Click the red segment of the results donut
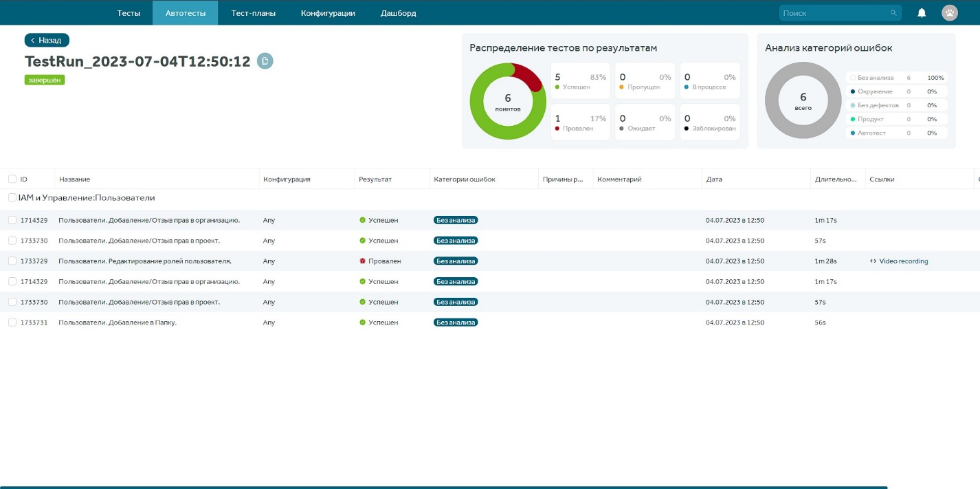The width and height of the screenshot is (980, 489). click(531, 76)
